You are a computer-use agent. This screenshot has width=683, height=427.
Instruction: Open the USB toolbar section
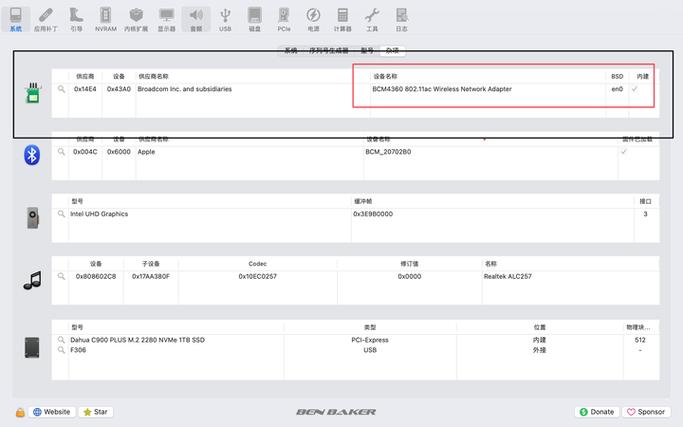click(x=225, y=20)
